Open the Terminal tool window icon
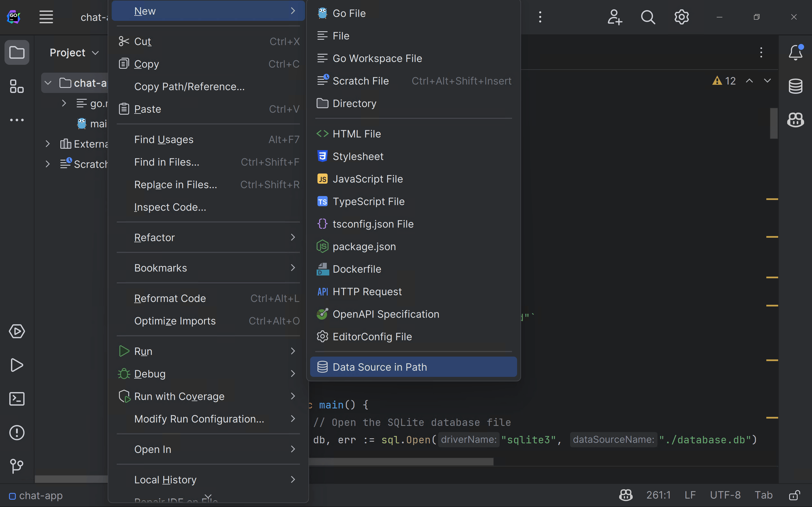The height and width of the screenshot is (507, 812). pos(17,399)
